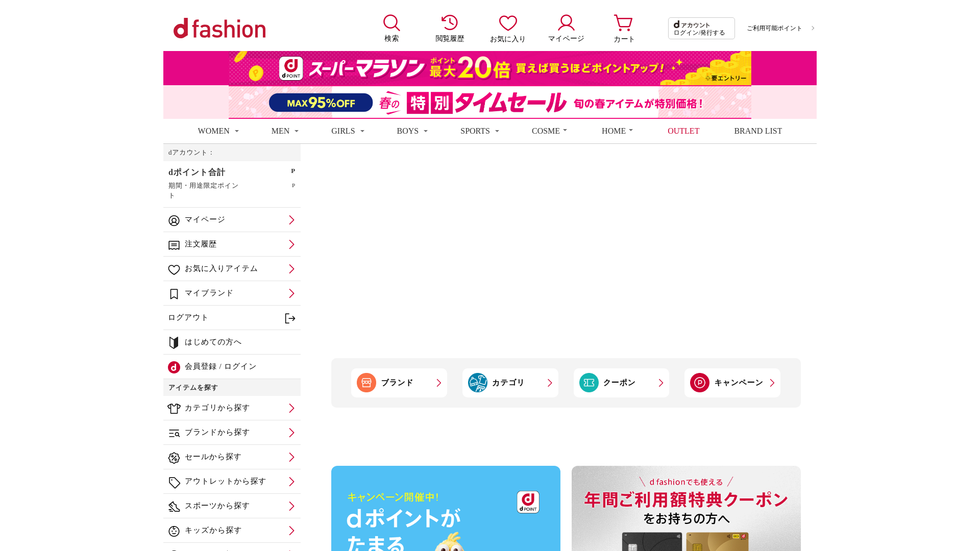The image size is (980, 551).
Task: Open はじめての方へ link text
Action: 213,342
